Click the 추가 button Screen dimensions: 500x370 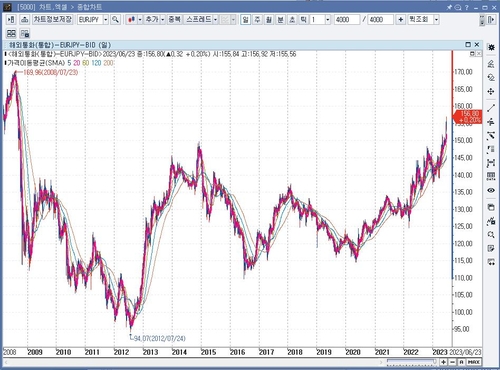(x=152, y=20)
